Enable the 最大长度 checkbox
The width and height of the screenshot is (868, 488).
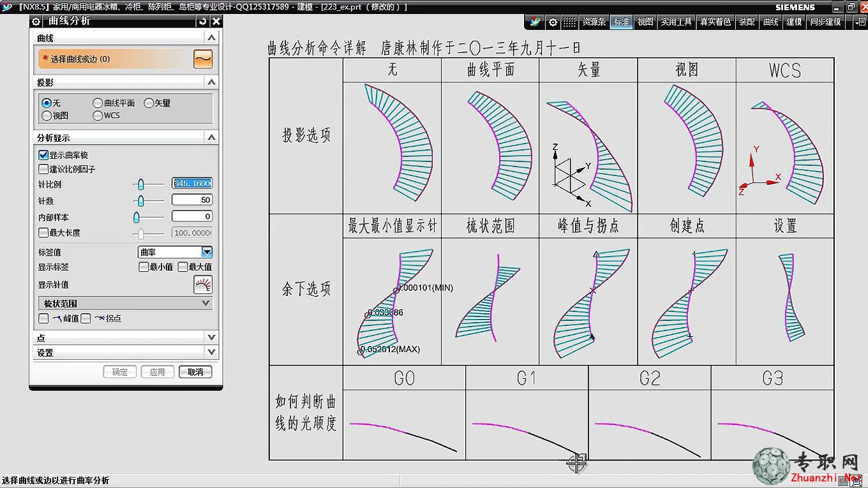[43, 233]
